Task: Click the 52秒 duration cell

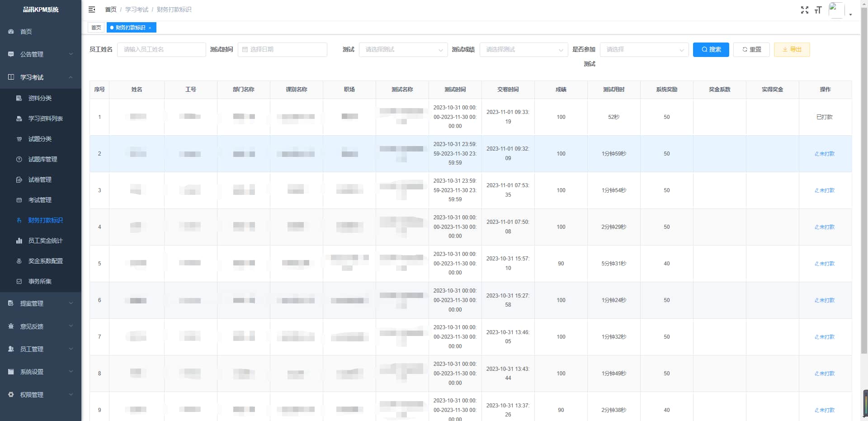Action: [613, 117]
